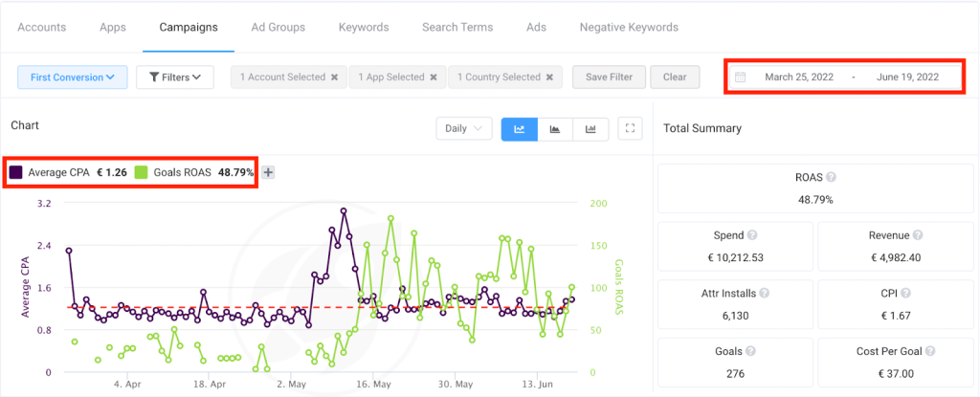Screen dimensions: 980x397
Task: Select the line chart view icon
Action: pos(520,129)
